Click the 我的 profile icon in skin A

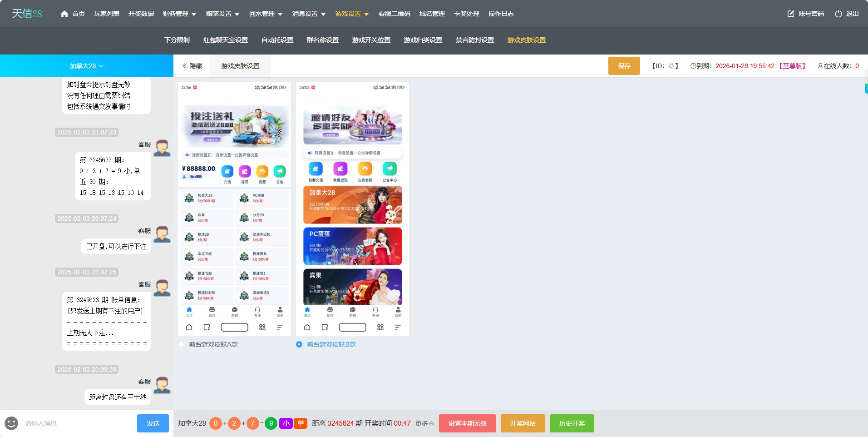280,310
